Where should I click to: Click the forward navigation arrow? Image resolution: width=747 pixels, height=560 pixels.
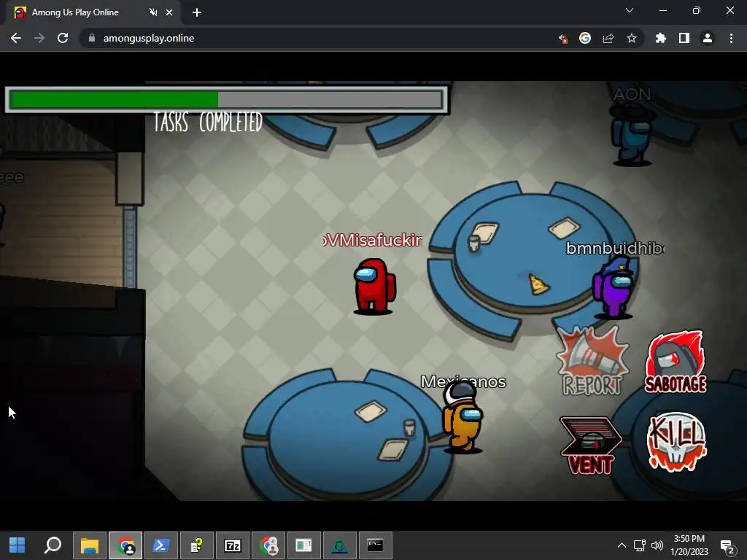(39, 38)
